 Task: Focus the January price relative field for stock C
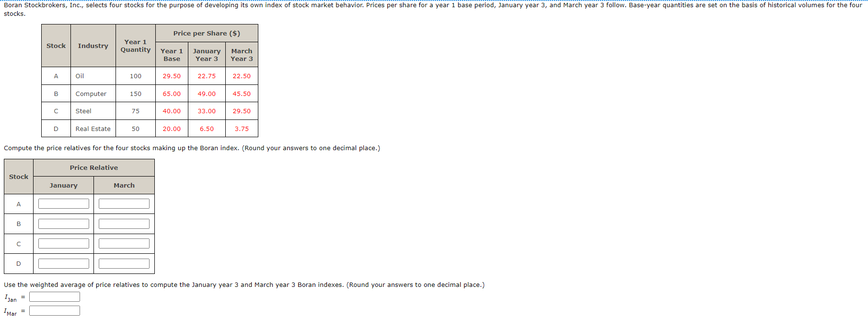coord(64,244)
